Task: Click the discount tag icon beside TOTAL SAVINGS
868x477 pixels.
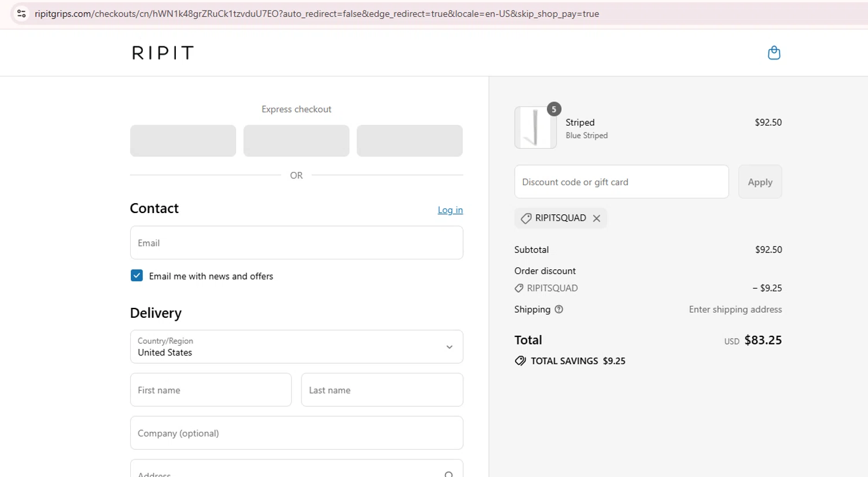Action: (520, 361)
